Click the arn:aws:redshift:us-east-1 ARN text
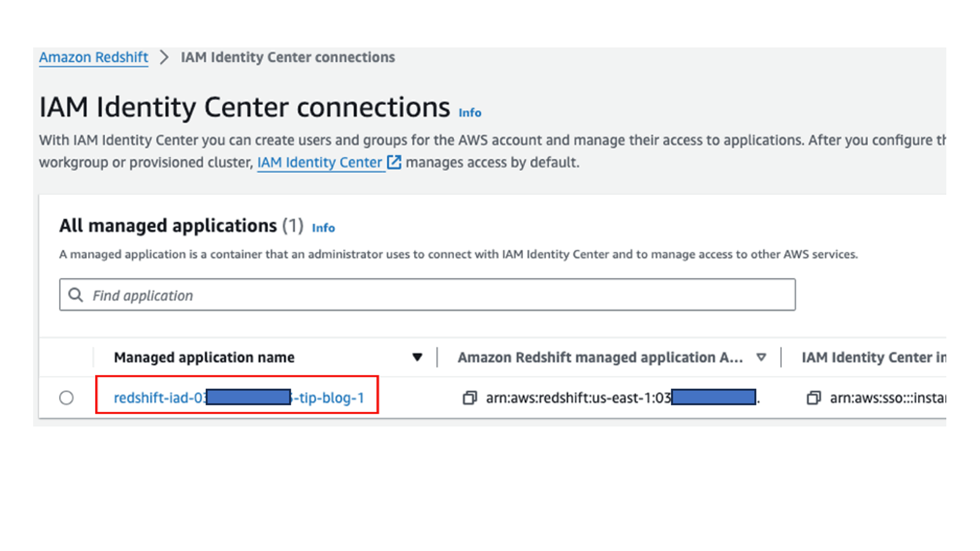 coord(578,398)
